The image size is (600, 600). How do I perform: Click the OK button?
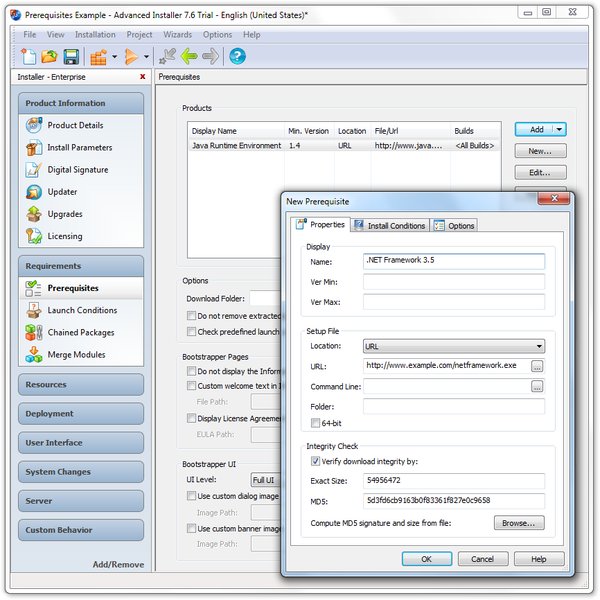point(427,559)
